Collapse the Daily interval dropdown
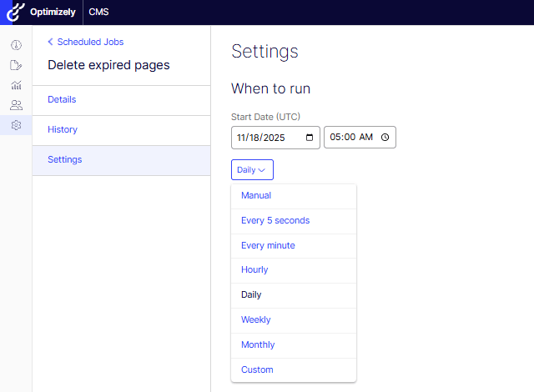This screenshot has height=392, width=534. (x=252, y=170)
